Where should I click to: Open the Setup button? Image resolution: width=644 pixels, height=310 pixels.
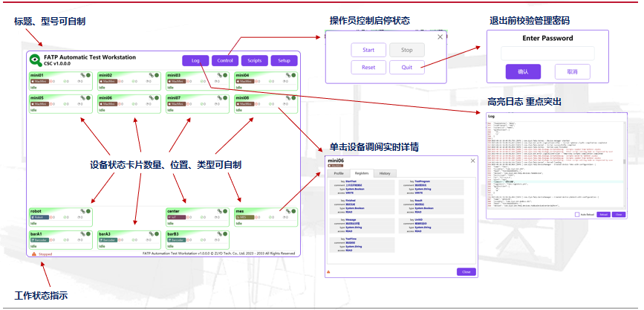point(284,60)
